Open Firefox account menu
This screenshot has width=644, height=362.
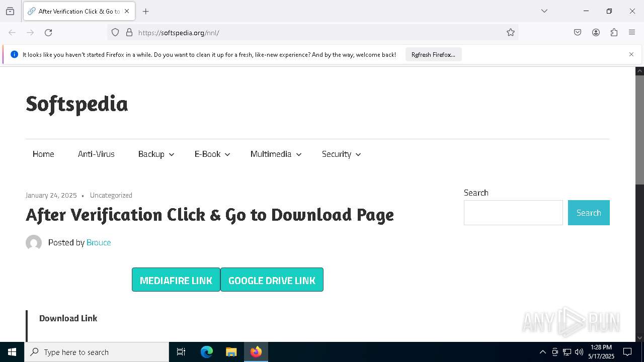[596, 33]
